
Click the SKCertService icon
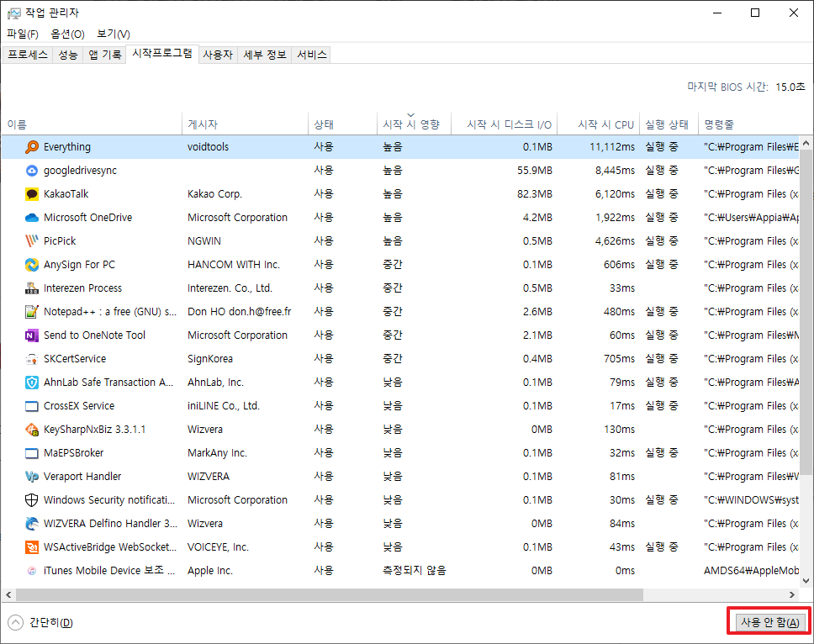click(x=32, y=359)
